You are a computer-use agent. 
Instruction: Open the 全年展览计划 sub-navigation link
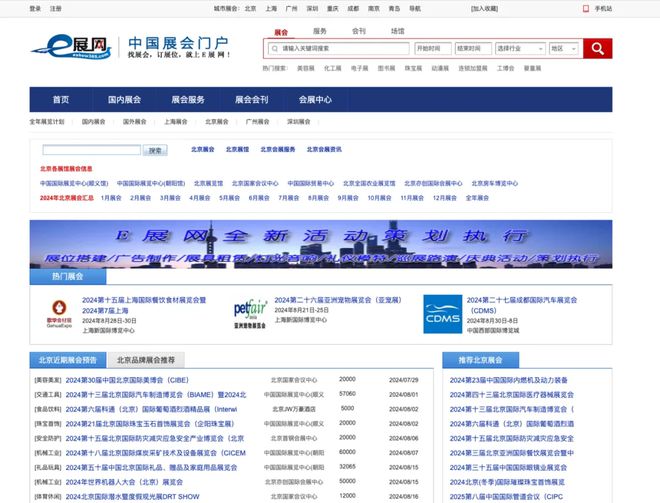[x=47, y=122]
